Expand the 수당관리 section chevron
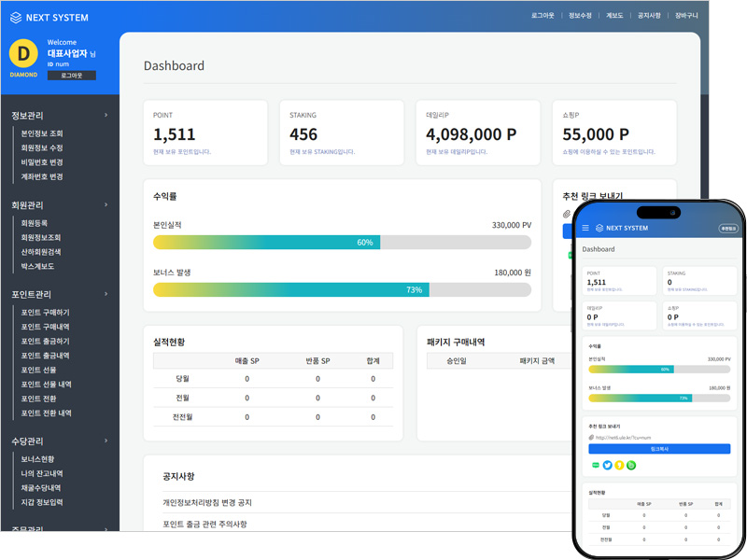This screenshot has width=747, height=560. 106,441
